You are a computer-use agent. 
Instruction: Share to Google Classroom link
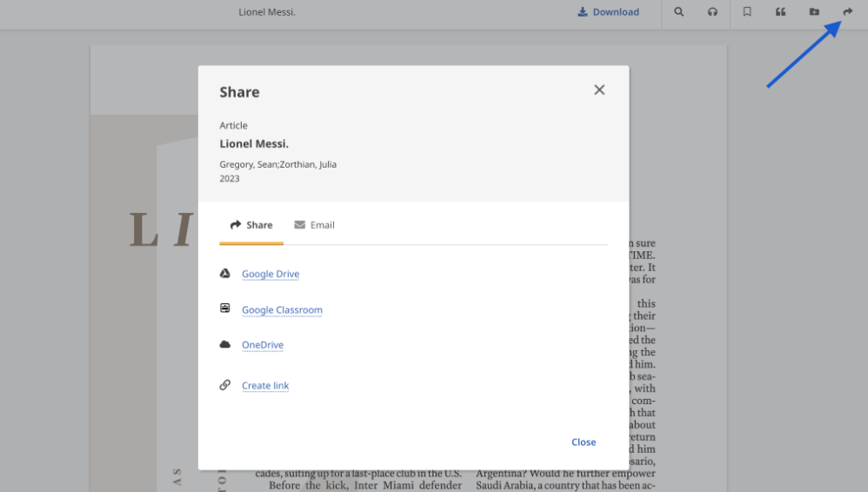tap(282, 310)
